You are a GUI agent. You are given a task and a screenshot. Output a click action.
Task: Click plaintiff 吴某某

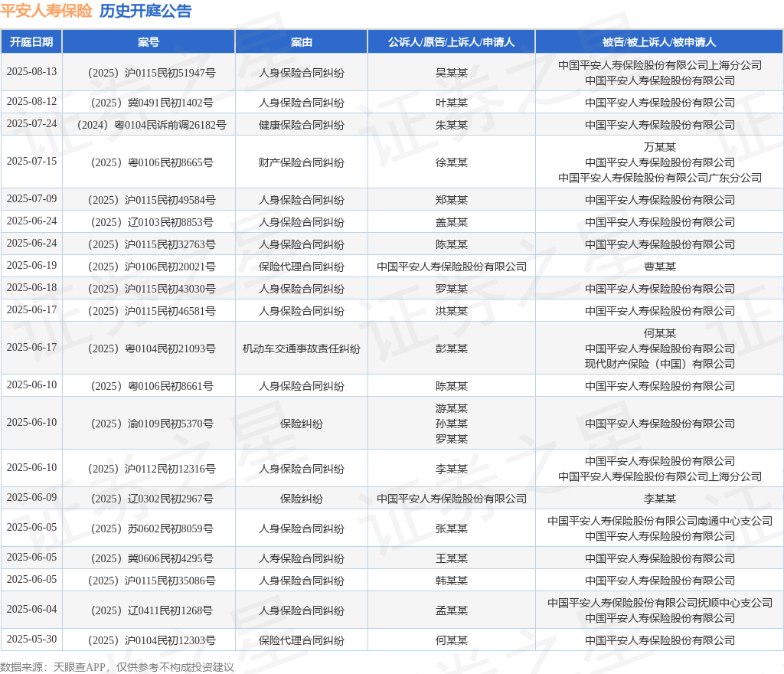pos(452,73)
